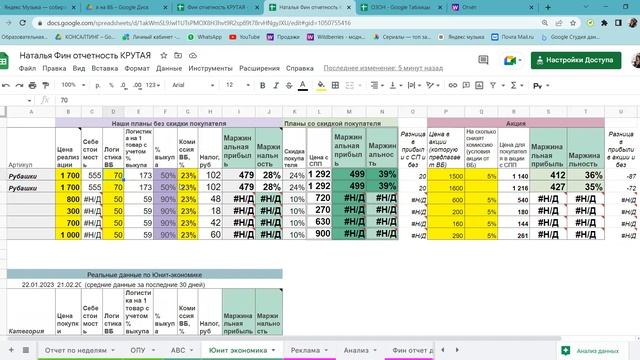
Task: Open the zoom level dropdown
Action: pos(73,85)
